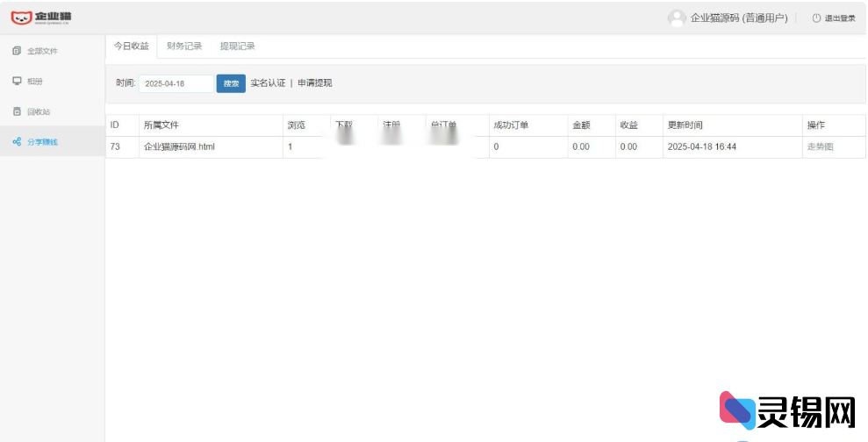868x442 pixels.
Task: Open the 走势图 link for row 73
Action: 820,147
